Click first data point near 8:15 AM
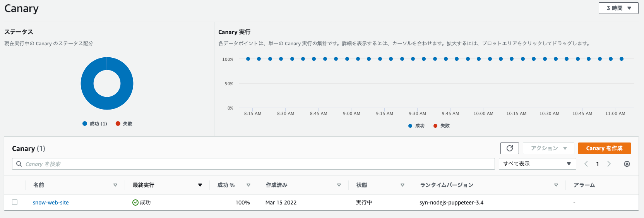This screenshot has width=644, height=218. (x=248, y=59)
